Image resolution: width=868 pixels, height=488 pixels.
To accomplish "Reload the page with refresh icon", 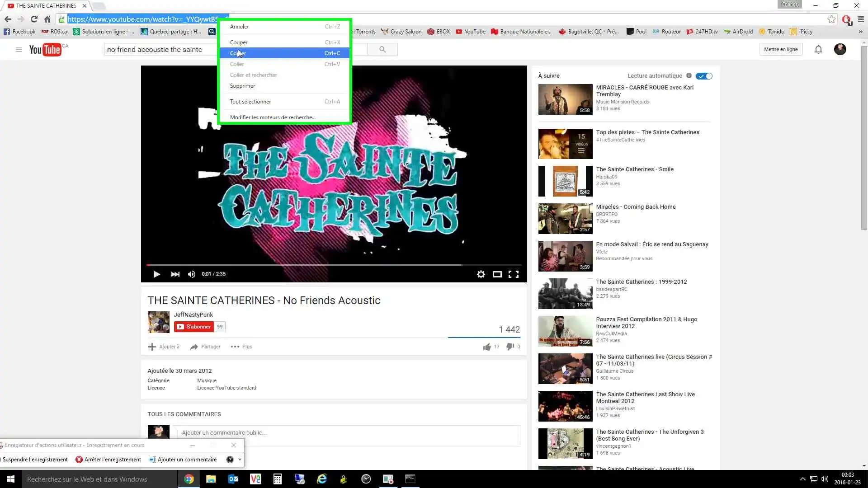I will point(34,19).
